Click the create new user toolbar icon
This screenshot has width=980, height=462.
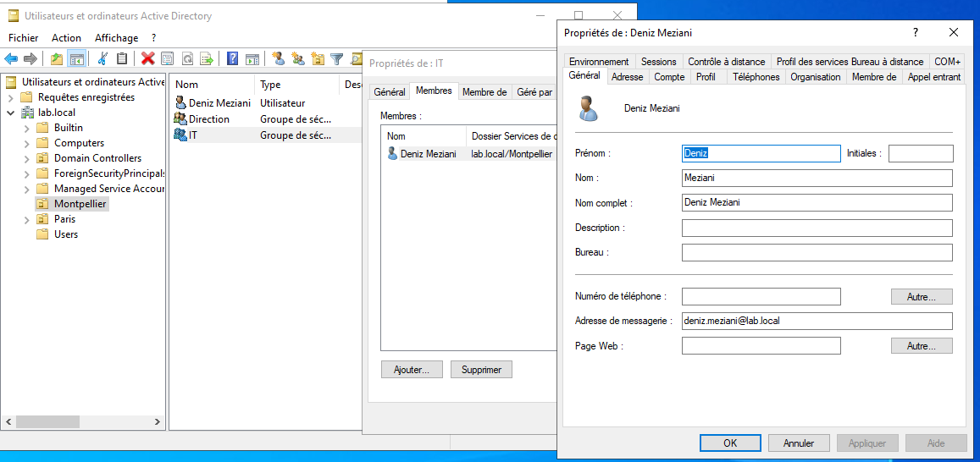click(x=278, y=58)
